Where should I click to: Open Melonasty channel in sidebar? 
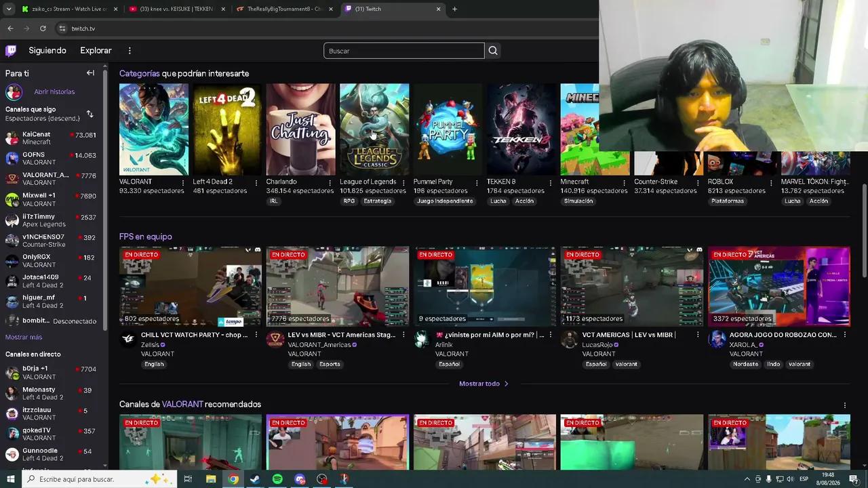pyautogui.click(x=52, y=393)
